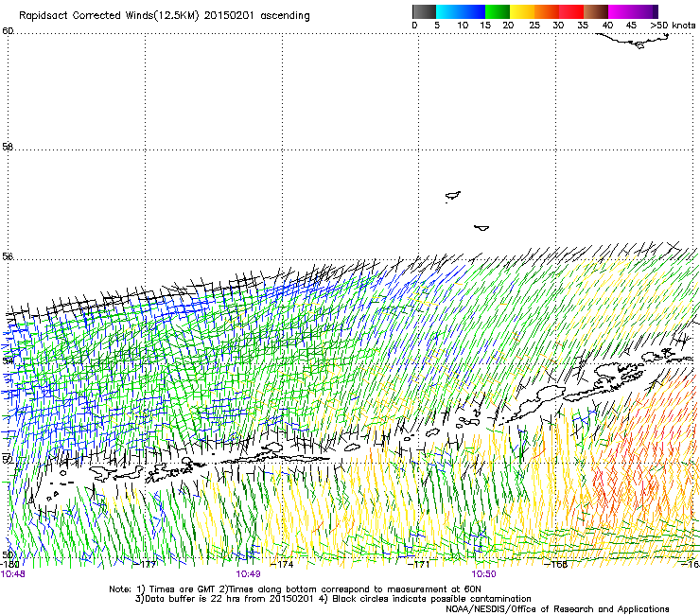Click the chart title 'Rapidscat Corrected Winds(12.5KM)'

109,16
